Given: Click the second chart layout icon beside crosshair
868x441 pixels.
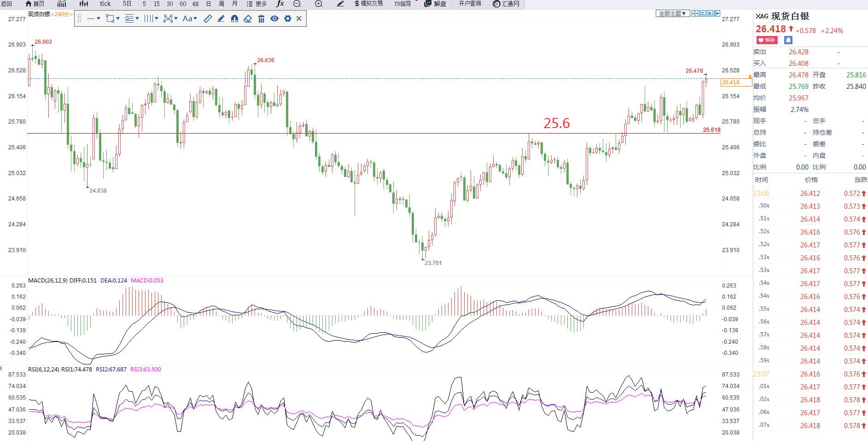Looking at the screenshot, I should click(x=702, y=13).
